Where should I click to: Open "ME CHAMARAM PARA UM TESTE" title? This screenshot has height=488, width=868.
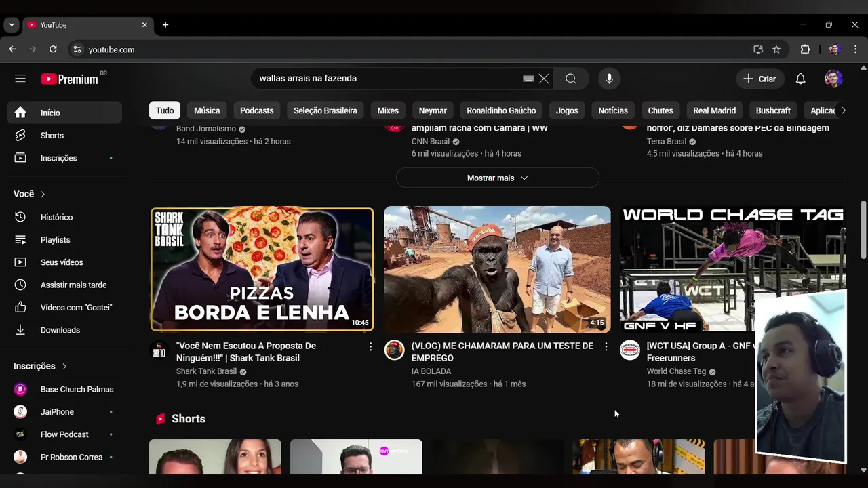[502, 352]
